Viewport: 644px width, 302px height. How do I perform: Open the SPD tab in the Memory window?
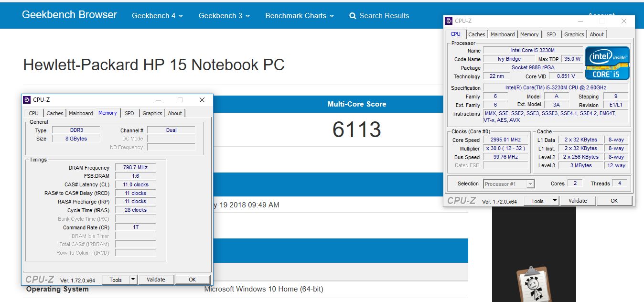(129, 113)
